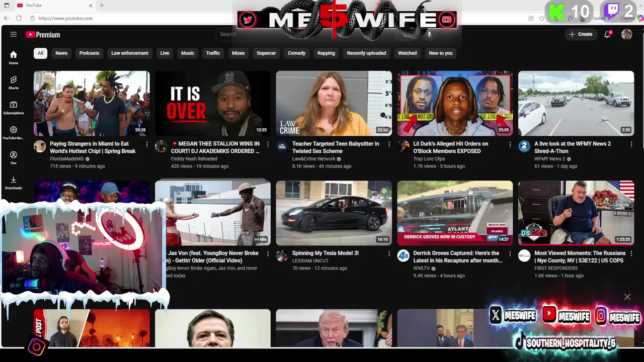The height and width of the screenshot is (362, 644).
Task: Open Derrick Groves Captured thumbnail
Action: point(455,213)
